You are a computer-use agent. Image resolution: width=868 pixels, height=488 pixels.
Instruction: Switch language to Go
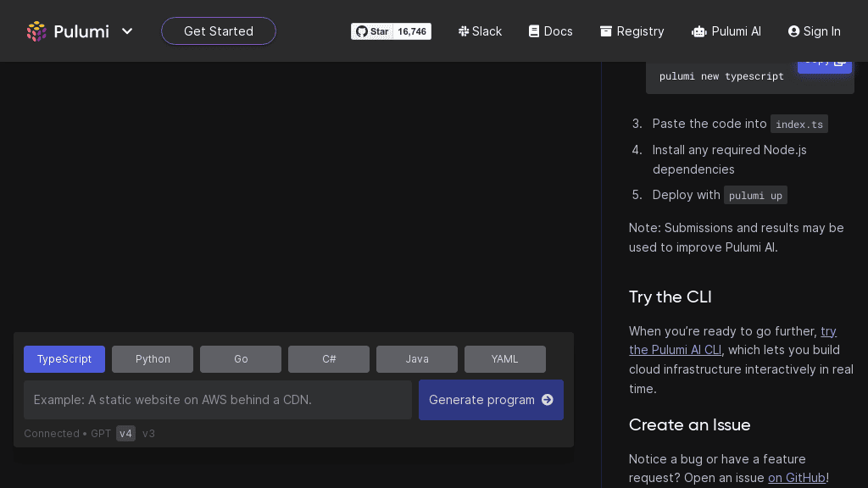pyautogui.click(x=241, y=359)
